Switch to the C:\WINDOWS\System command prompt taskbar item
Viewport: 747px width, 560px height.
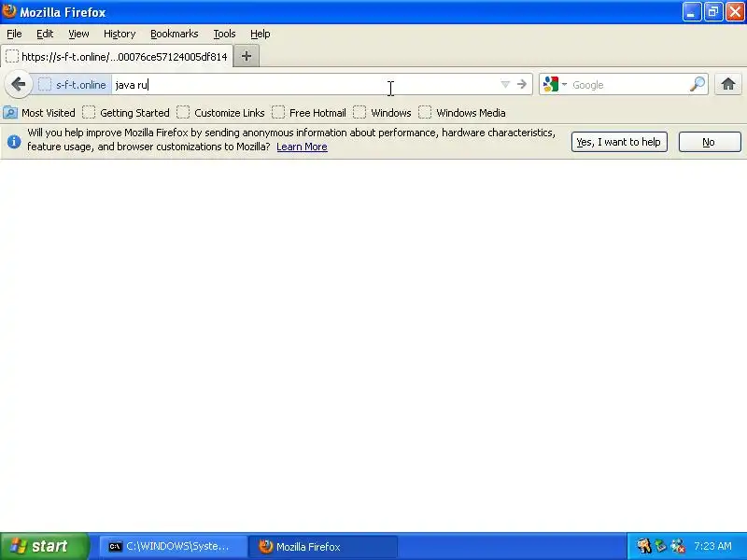coord(173,547)
